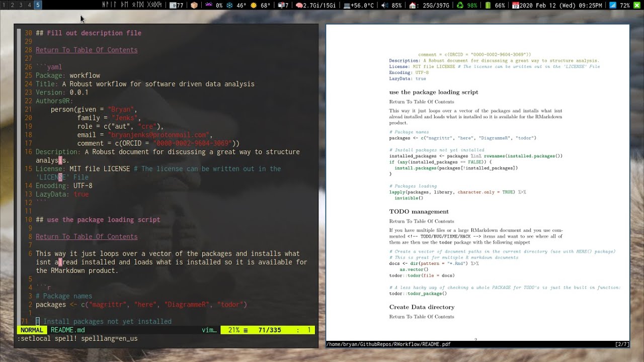Follow Return To Table Of Contents link under package loading heading
This screenshot has height=362, width=644.
87,236
